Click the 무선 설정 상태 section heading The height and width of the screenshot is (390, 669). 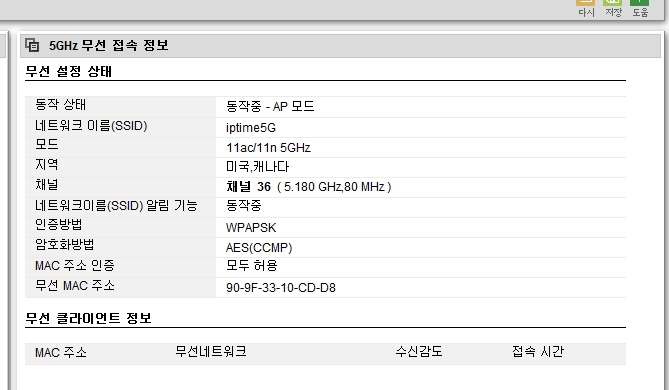point(68,71)
